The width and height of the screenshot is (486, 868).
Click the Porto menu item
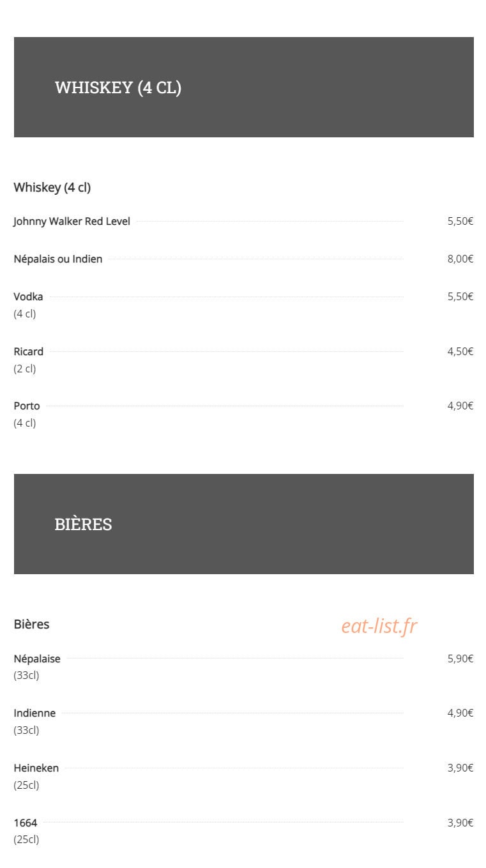[27, 406]
